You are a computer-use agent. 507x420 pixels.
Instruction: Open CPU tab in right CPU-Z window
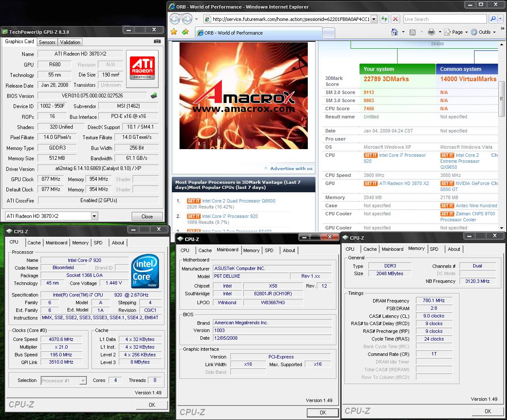click(x=350, y=249)
